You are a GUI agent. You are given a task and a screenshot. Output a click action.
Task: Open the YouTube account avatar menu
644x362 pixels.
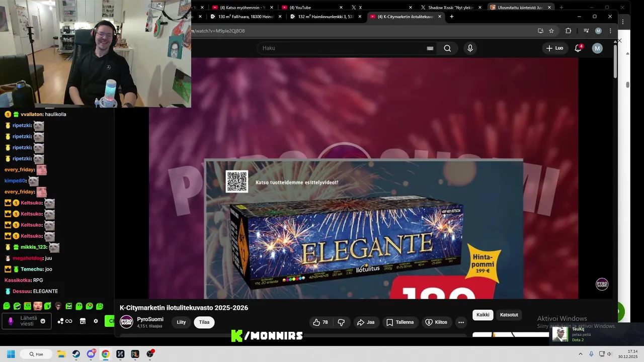(x=597, y=48)
